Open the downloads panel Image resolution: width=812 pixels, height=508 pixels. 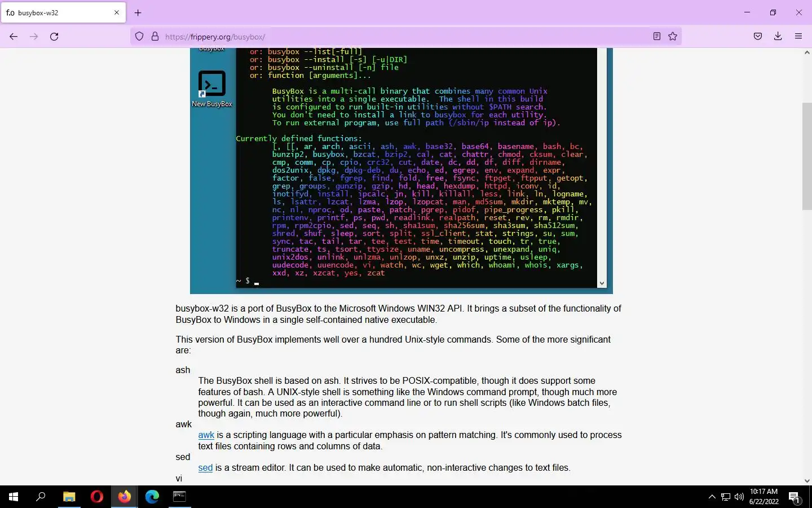point(778,37)
